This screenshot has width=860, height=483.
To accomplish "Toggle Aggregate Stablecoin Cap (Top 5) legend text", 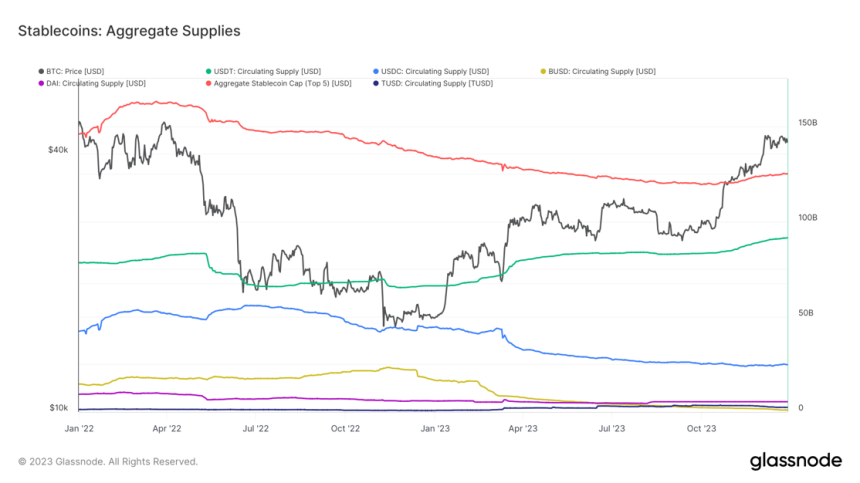I will click(x=283, y=83).
